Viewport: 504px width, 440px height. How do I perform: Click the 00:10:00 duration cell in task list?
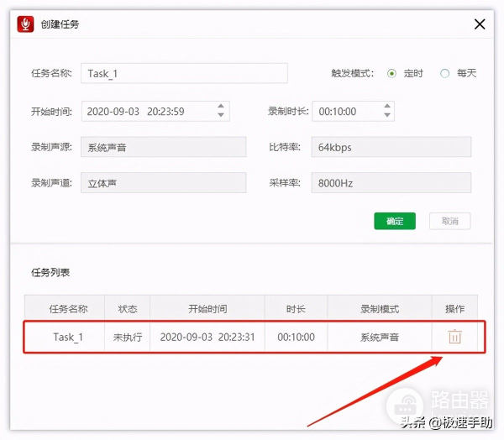pyautogui.click(x=296, y=337)
